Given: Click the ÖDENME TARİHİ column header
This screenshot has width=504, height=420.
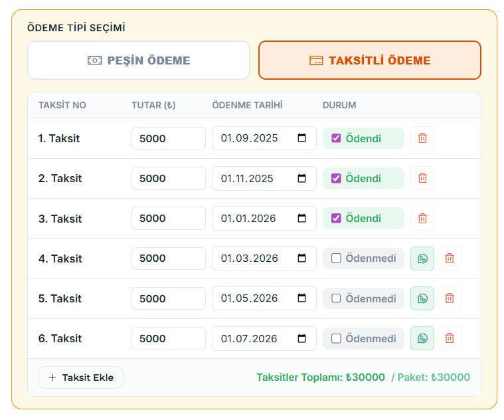Looking at the screenshot, I should [x=247, y=105].
